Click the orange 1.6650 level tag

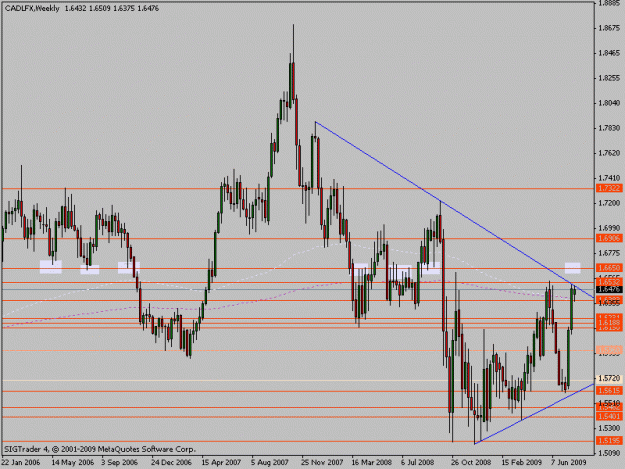(x=609, y=268)
